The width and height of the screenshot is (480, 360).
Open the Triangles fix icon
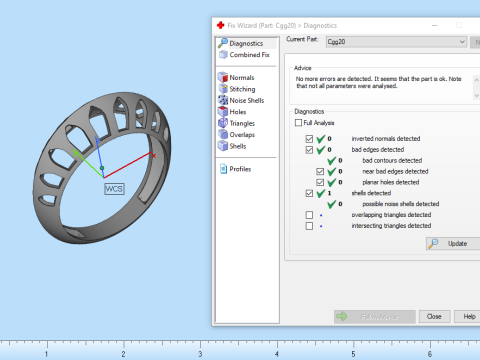tap(223, 123)
